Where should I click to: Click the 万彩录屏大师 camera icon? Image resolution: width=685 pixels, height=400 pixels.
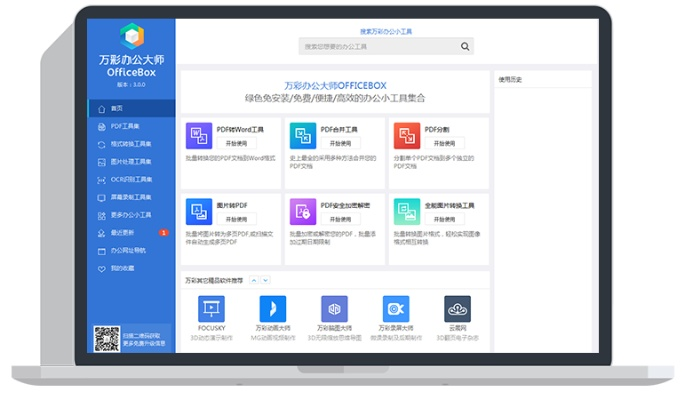(x=396, y=308)
